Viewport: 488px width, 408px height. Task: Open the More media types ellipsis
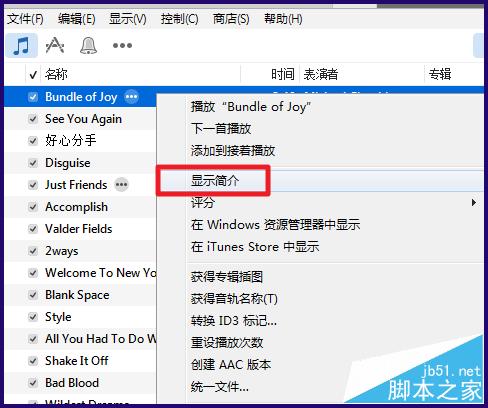pos(122,45)
